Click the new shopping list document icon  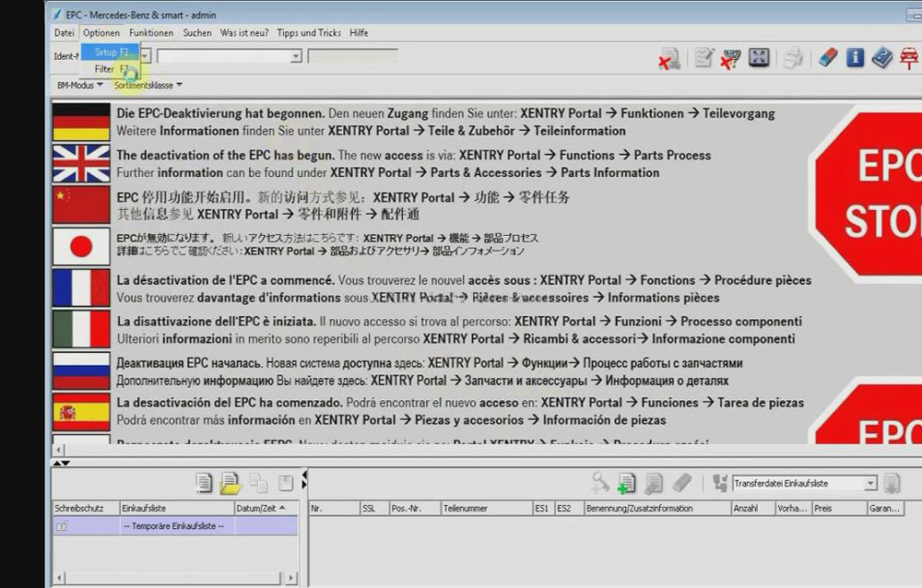(x=204, y=483)
